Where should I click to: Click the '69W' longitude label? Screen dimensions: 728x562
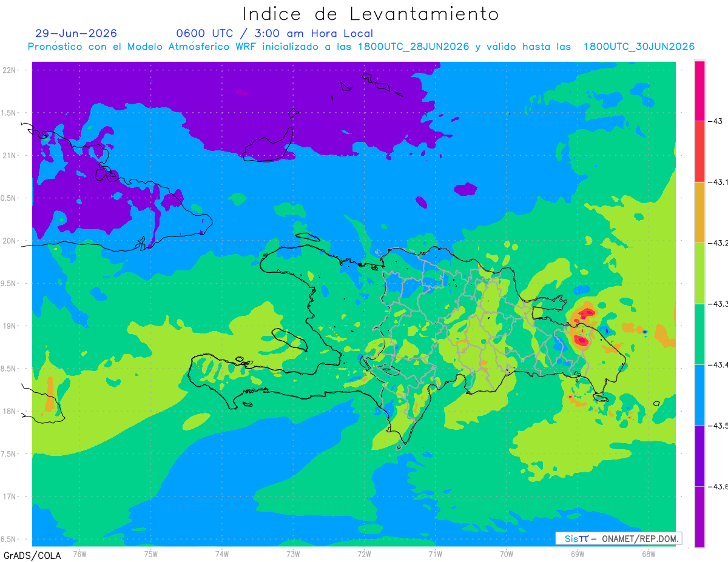pos(577,554)
